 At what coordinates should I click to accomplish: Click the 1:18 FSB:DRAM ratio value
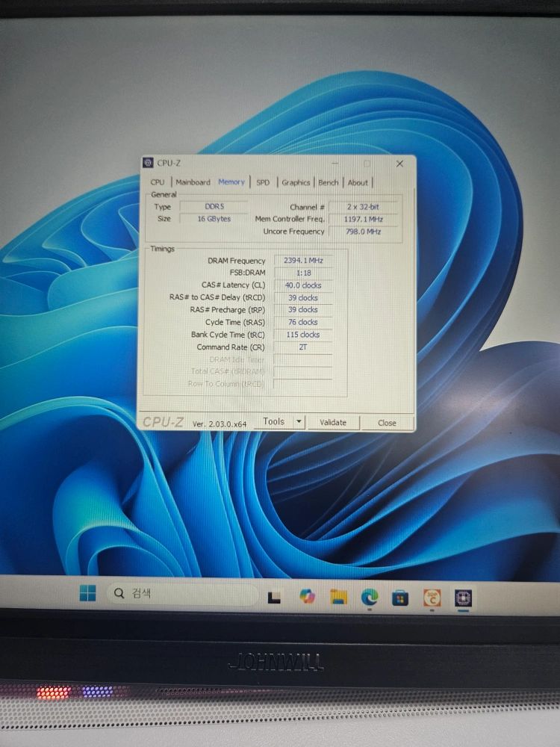[303, 273]
